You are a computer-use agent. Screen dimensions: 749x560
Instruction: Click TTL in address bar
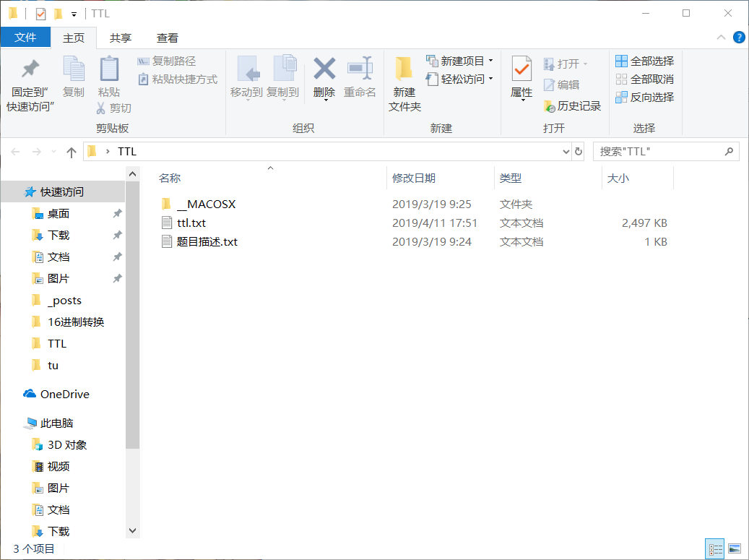click(127, 152)
